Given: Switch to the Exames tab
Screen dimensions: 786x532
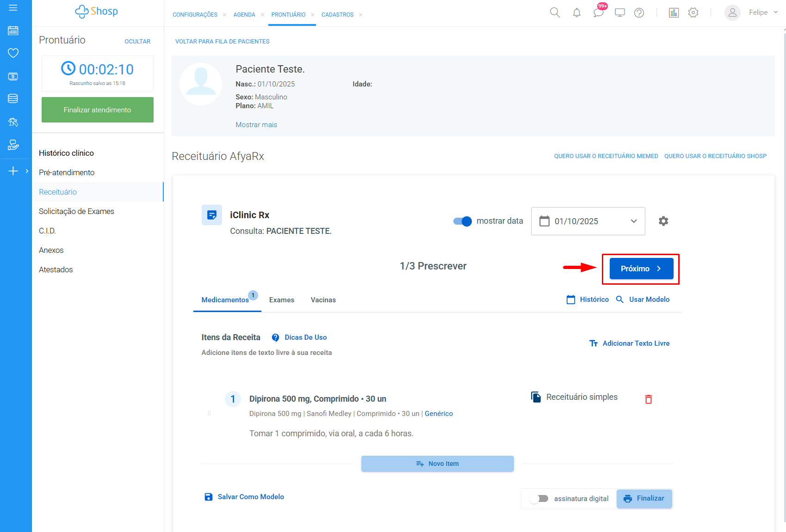Looking at the screenshot, I should [281, 300].
